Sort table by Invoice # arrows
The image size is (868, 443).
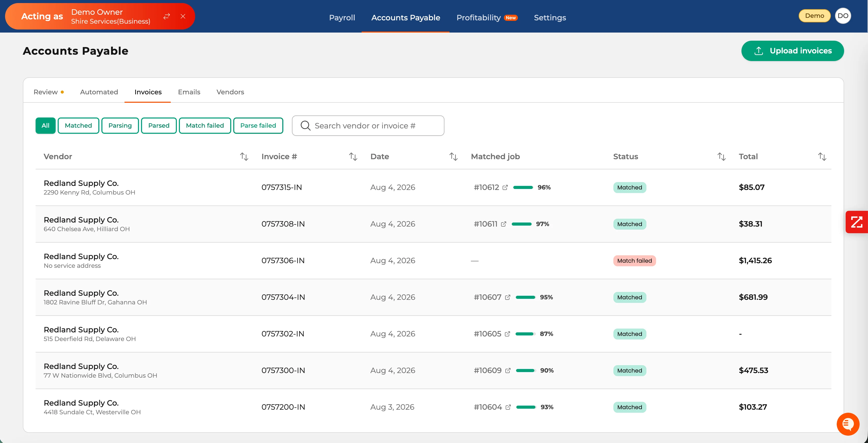click(353, 156)
